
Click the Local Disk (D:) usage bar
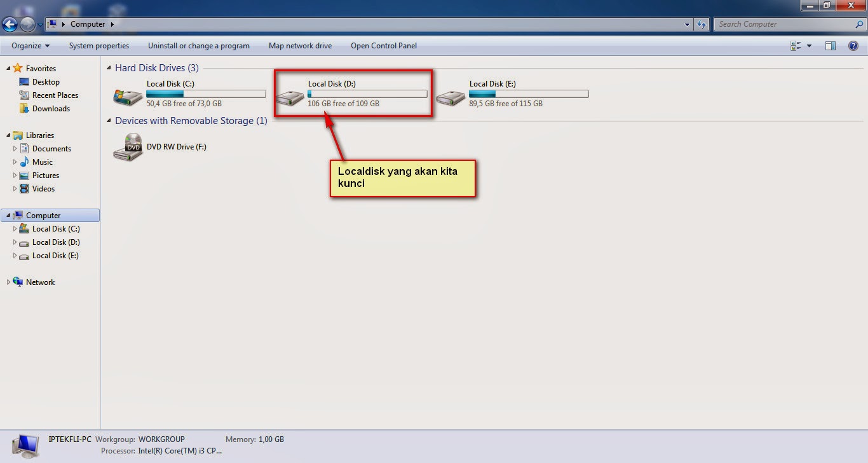click(x=367, y=94)
